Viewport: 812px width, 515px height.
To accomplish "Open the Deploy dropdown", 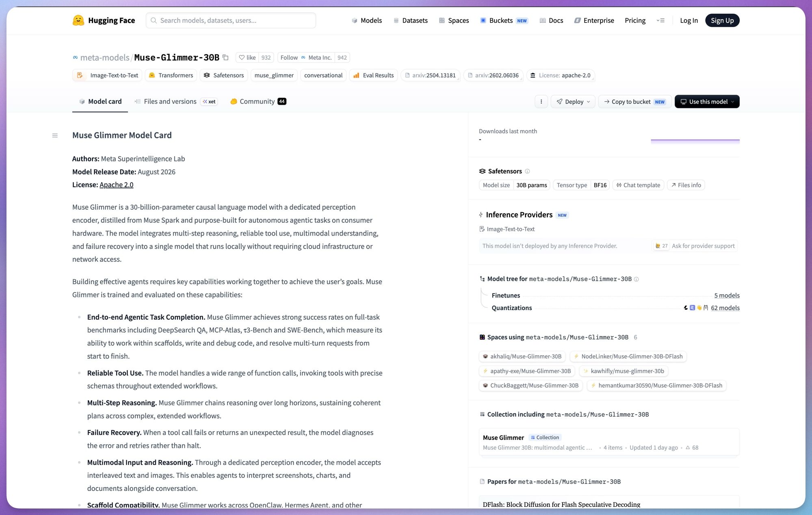I will click(573, 102).
